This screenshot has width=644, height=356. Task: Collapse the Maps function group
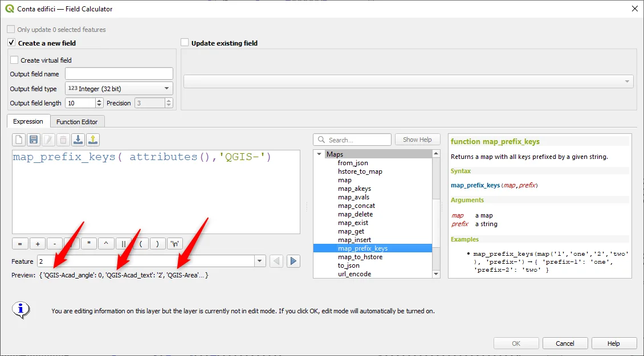pyautogui.click(x=319, y=154)
